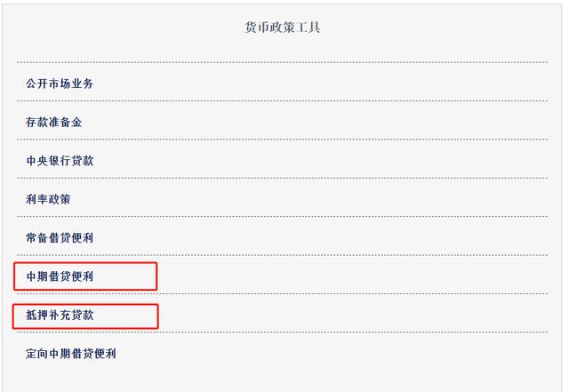This screenshot has width=569, height=392.
Task: Open the 公开市场业务 link
Action: pyautogui.click(x=60, y=84)
